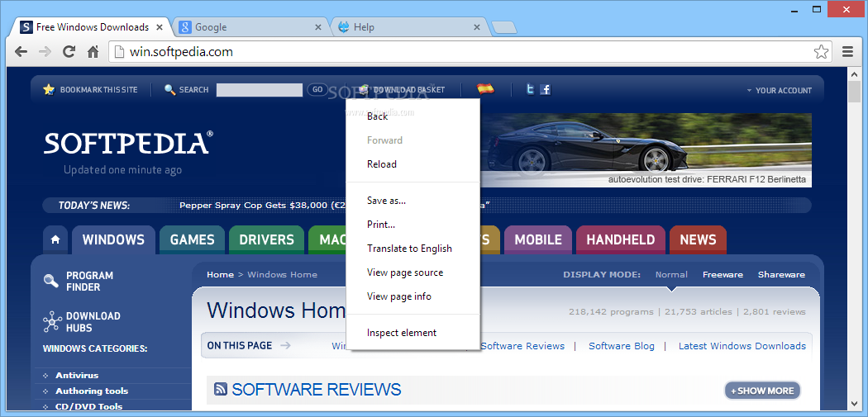Click the Search magnifier icon on Softpedia bar
This screenshot has width=868, height=417.
[170, 90]
